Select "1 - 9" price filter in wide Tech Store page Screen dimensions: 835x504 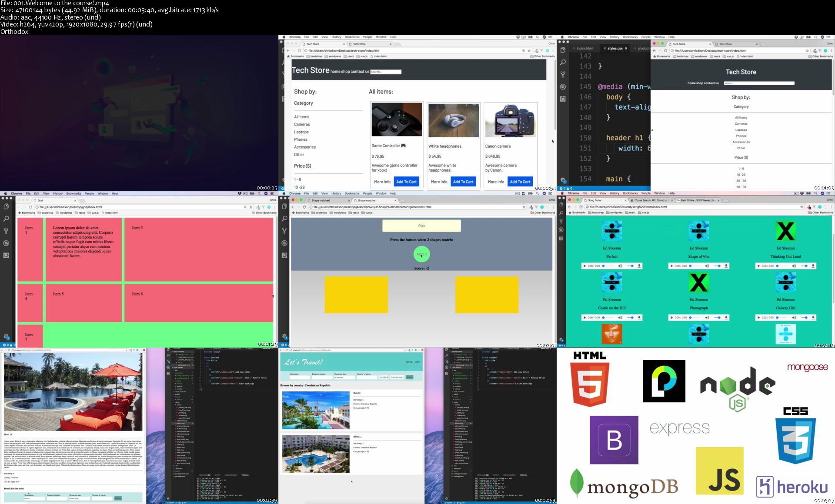297,179
